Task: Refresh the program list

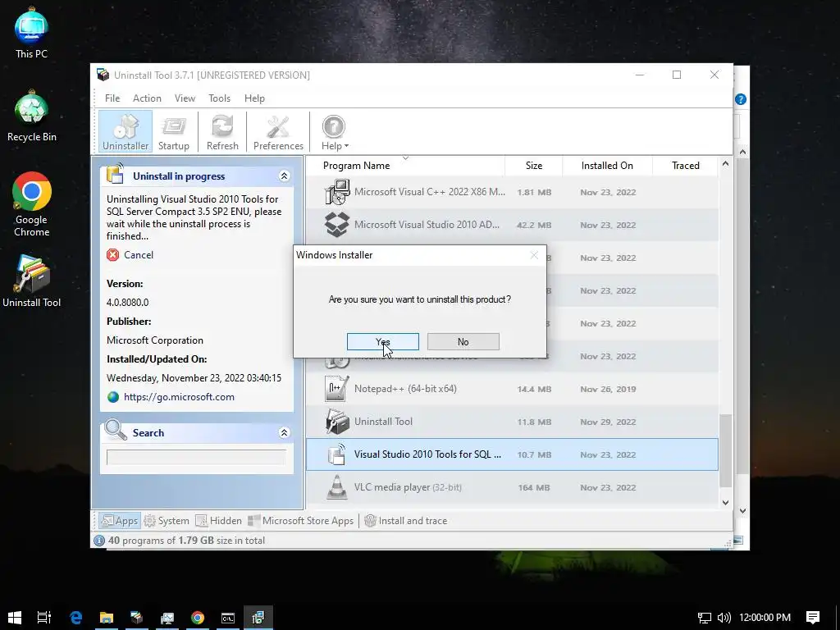Action: (222, 132)
